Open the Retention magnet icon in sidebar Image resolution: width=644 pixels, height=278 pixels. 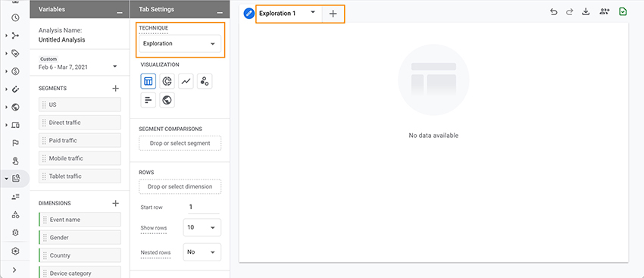pyautogui.click(x=15, y=89)
